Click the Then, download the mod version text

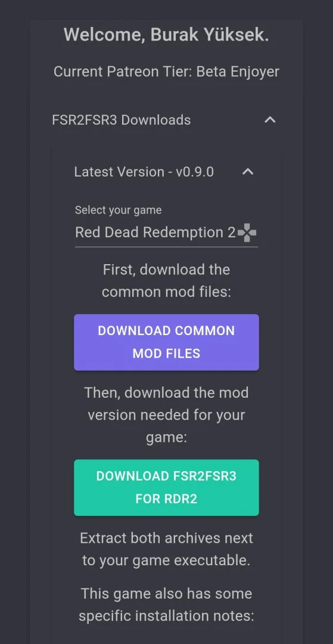coord(166,415)
